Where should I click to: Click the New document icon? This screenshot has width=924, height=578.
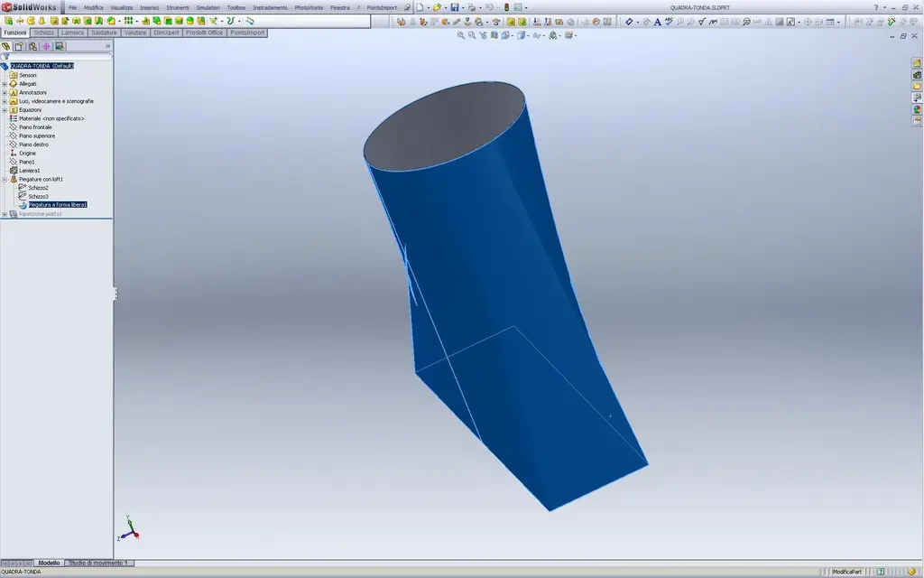point(420,7)
